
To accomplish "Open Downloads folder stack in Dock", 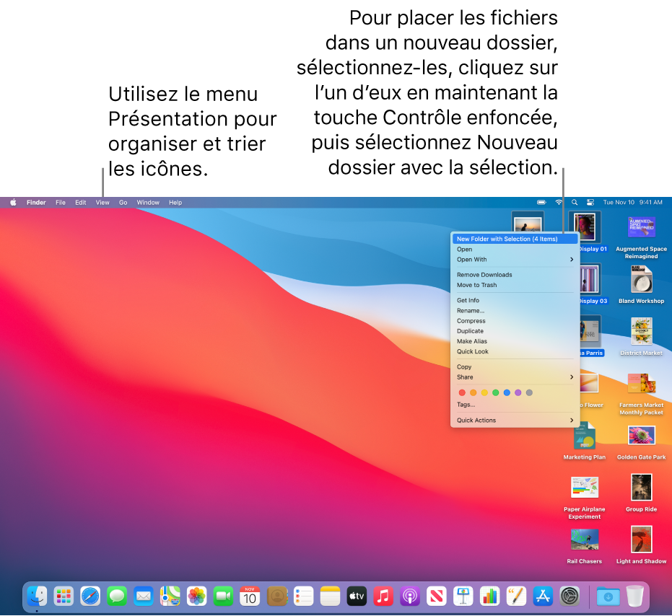I will 608,596.
